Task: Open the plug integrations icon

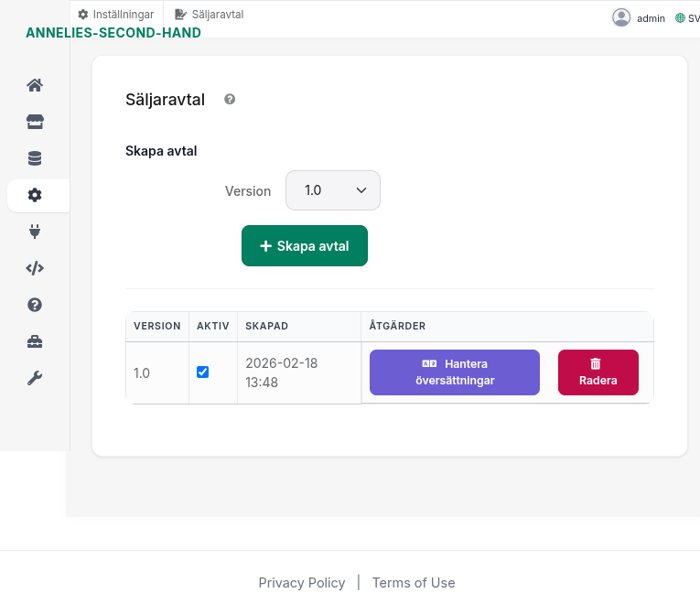Action: click(x=35, y=232)
